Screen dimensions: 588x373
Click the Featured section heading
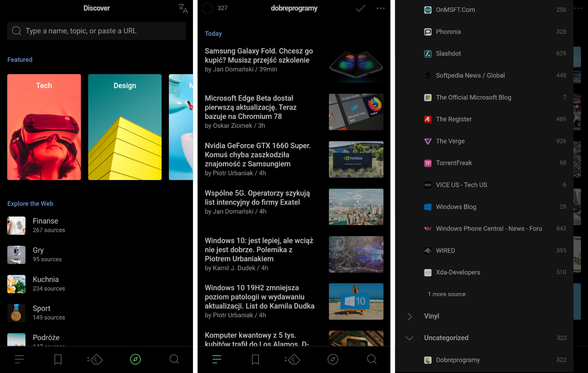tap(20, 60)
